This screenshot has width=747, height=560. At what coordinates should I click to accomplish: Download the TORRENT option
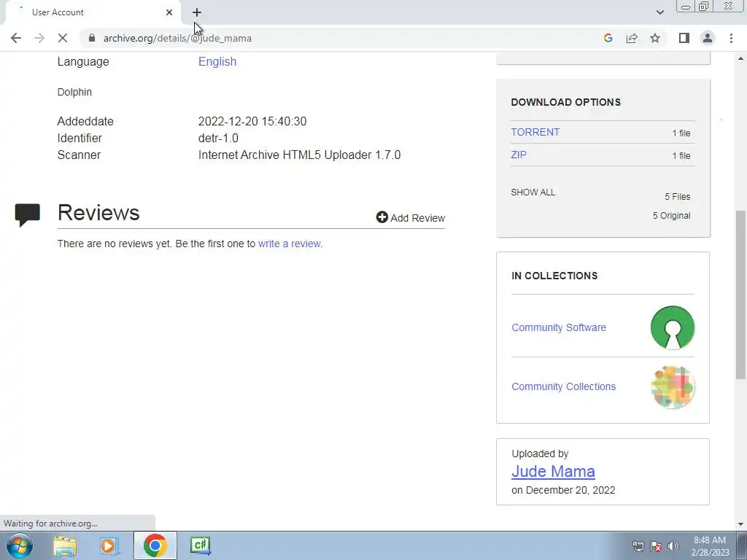point(535,133)
